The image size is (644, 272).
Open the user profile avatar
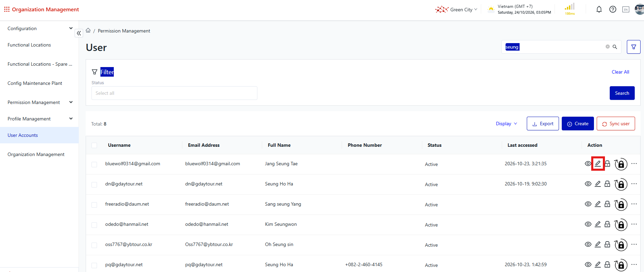click(640, 9)
